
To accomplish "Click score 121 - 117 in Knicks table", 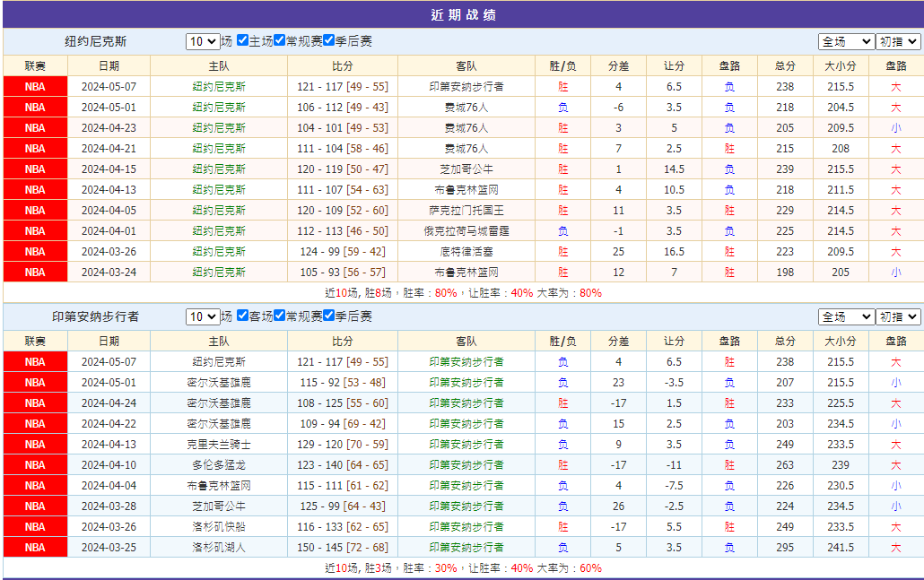I will coord(319,87).
